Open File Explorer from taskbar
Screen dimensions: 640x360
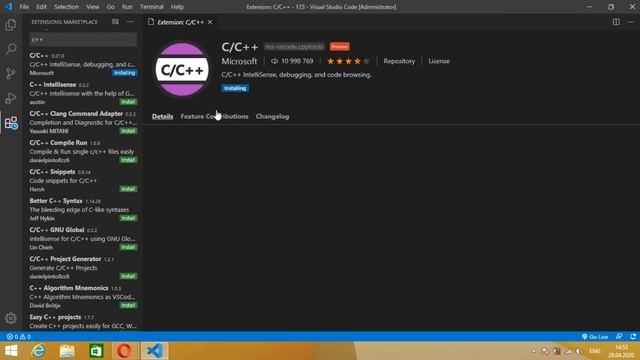(67, 351)
